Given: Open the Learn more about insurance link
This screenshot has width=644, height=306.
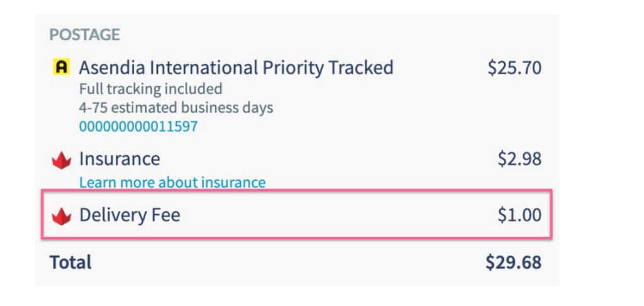Looking at the screenshot, I should [172, 182].
